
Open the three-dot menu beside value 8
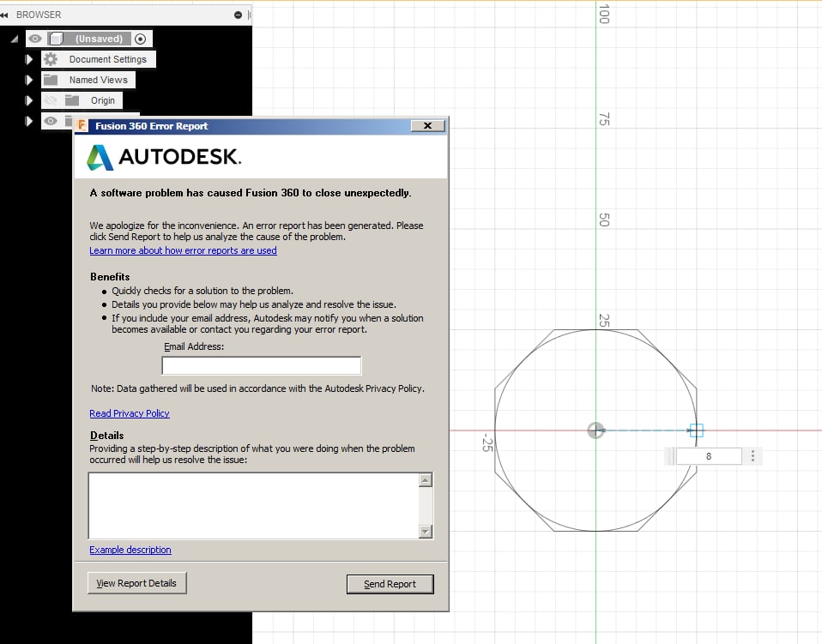click(752, 456)
